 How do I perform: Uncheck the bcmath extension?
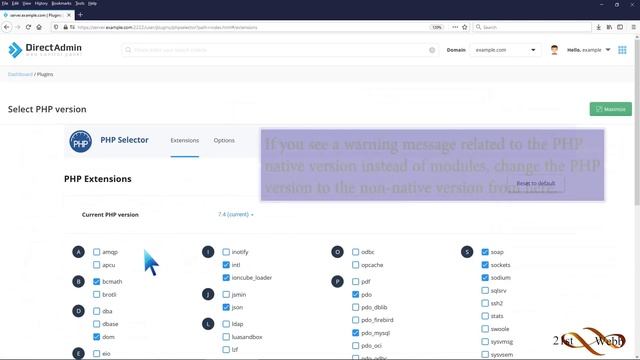click(96, 282)
